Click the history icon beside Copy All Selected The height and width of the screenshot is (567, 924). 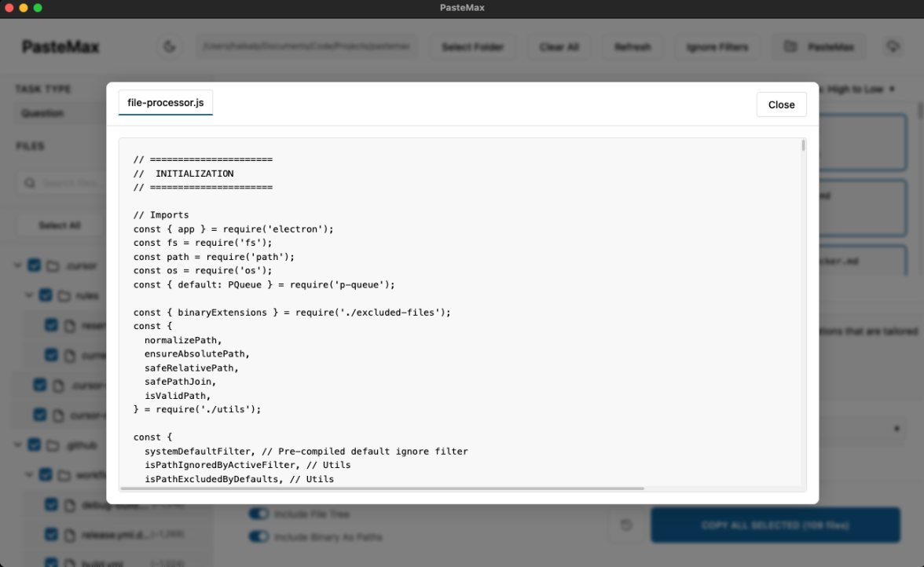(626, 525)
